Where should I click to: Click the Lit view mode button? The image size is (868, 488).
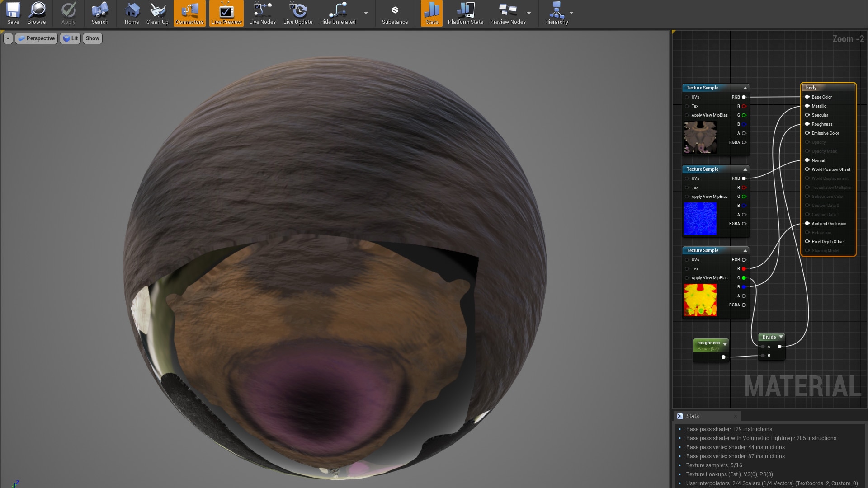[x=70, y=38]
